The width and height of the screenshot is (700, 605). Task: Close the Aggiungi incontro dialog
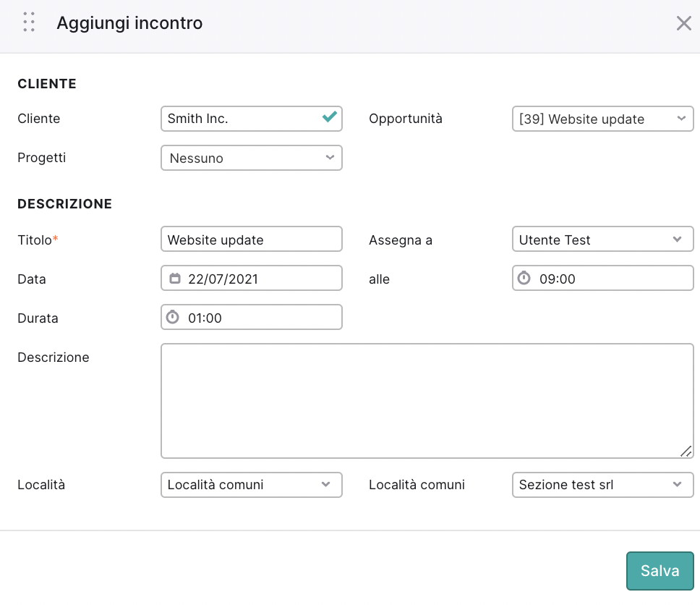coord(683,23)
